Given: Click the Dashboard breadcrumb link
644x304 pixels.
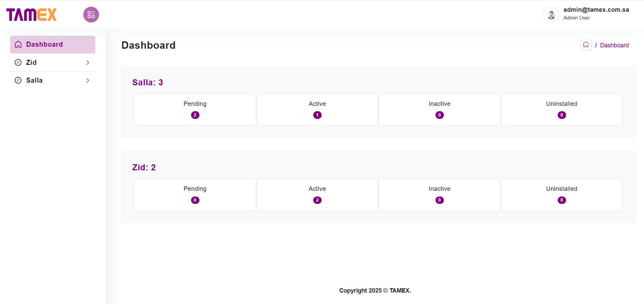Looking at the screenshot, I should pyautogui.click(x=614, y=45).
